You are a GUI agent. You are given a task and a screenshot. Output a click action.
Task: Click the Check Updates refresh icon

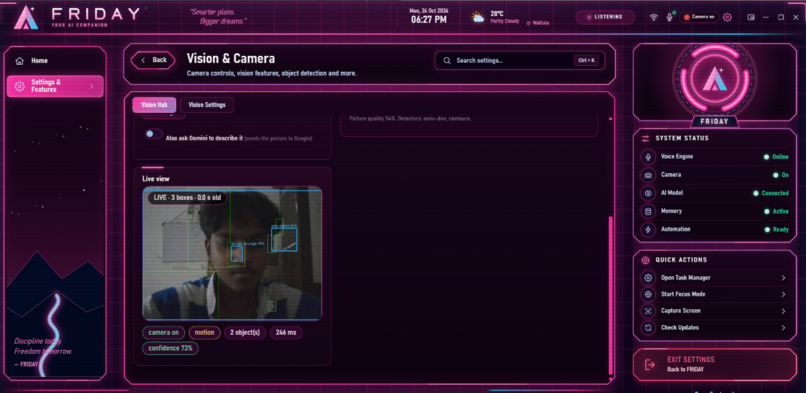click(648, 327)
